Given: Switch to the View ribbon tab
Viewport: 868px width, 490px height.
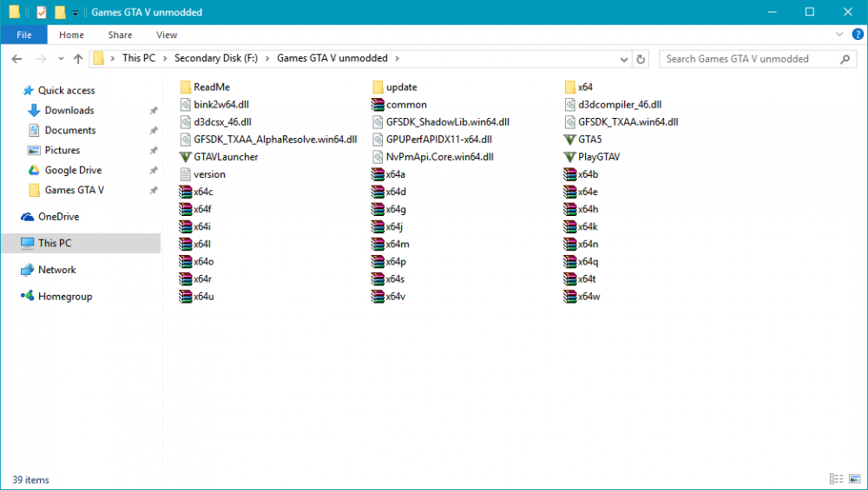Looking at the screenshot, I should (x=167, y=35).
